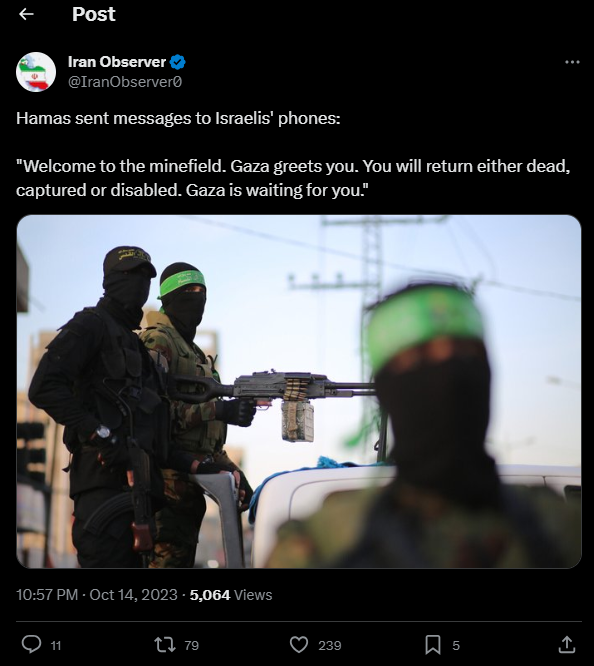Click the 5 bookmarks count

point(456,645)
